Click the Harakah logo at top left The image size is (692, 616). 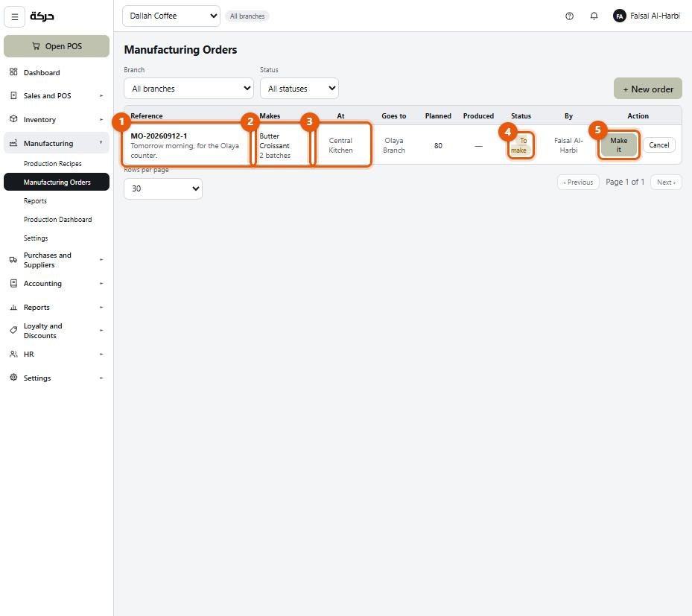[x=42, y=16]
